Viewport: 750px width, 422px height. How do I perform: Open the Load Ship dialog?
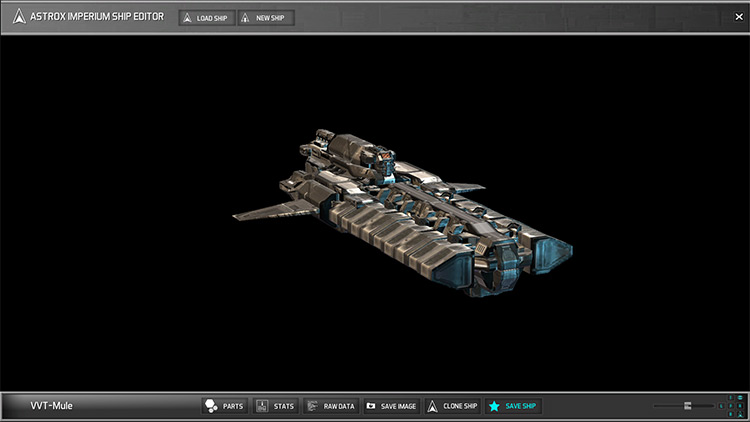pos(207,18)
